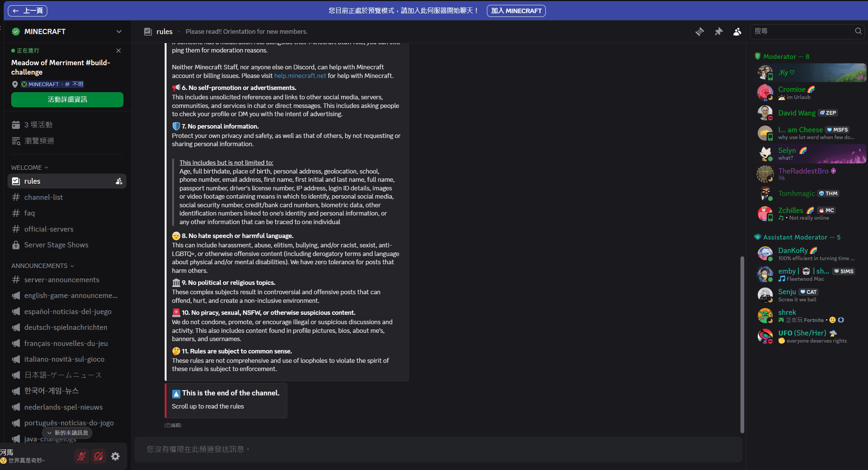The image size is (868, 470).
Task: Open the server-announcements channel
Action: pos(67,280)
